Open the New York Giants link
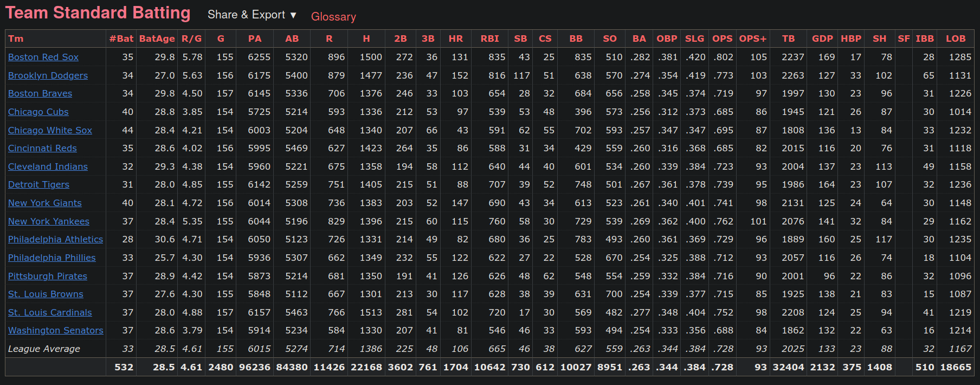 tap(45, 203)
